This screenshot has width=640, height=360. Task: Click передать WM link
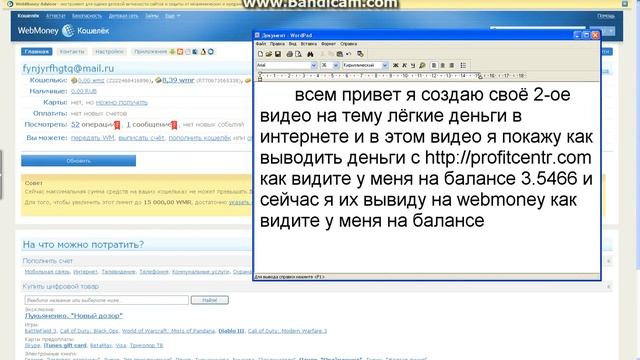(x=93, y=138)
